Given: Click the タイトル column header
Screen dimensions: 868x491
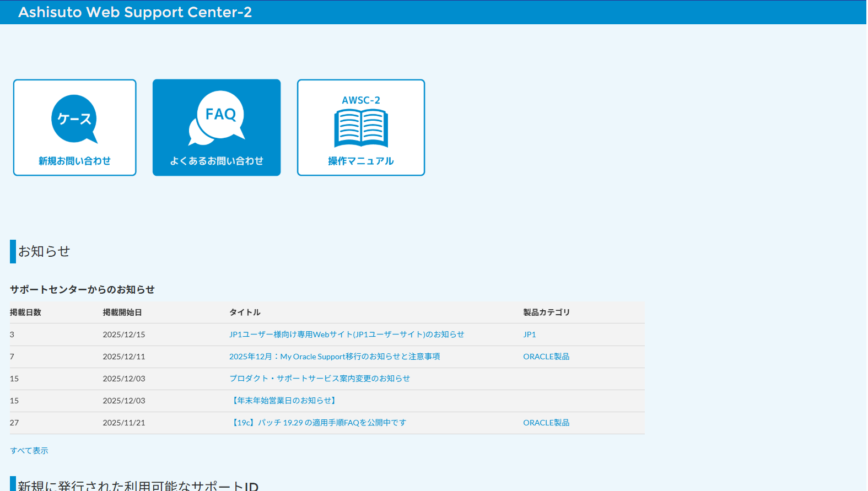Looking at the screenshot, I should (x=245, y=312).
